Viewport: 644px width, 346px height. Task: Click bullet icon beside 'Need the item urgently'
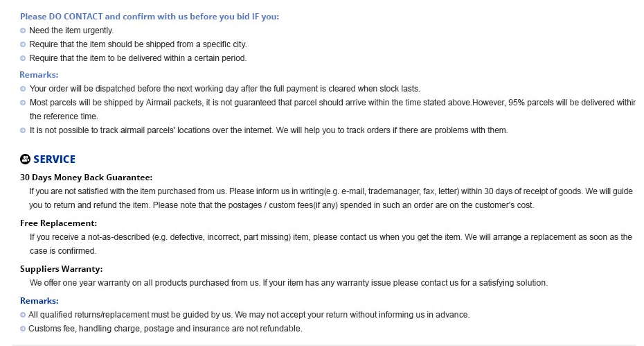[x=23, y=31]
